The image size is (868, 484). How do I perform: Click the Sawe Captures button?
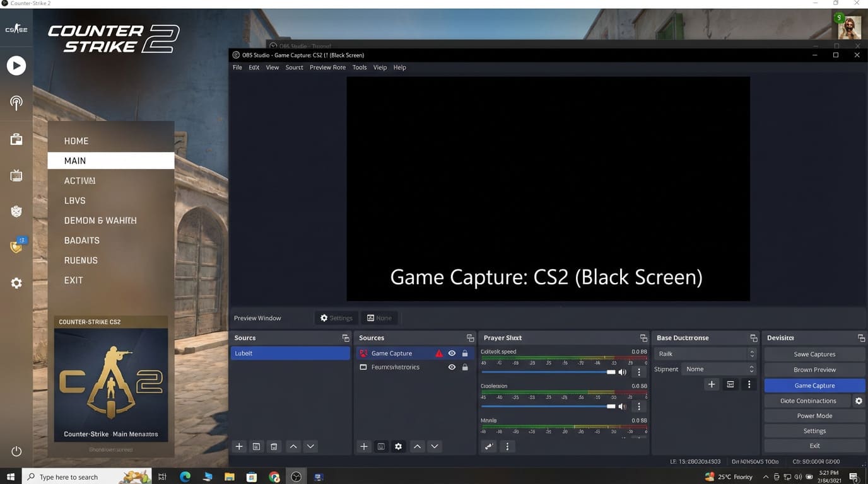(x=814, y=354)
